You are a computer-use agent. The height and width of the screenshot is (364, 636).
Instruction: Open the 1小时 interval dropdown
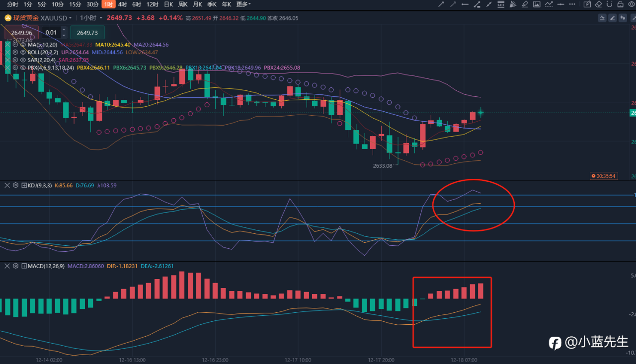pyautogui.click(x=91, y=18)
